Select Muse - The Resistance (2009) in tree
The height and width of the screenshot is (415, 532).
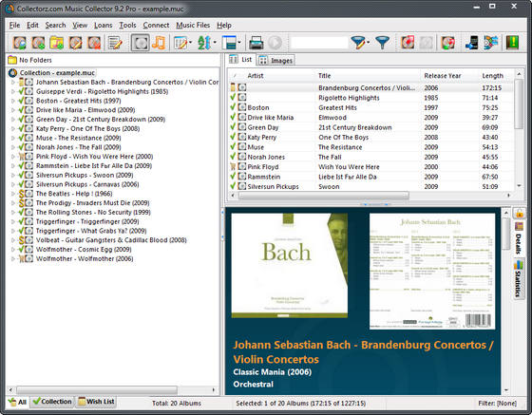pos(78,138)
